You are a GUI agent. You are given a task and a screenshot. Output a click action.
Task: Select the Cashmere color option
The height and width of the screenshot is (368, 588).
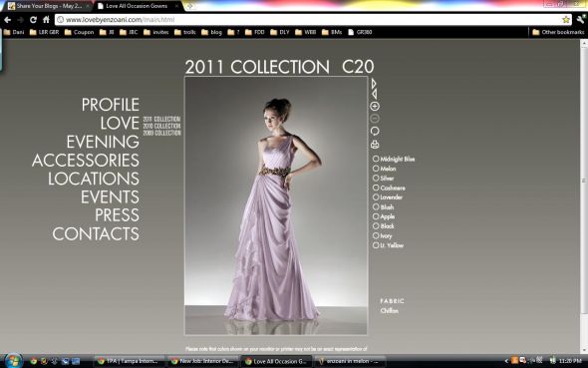[x=389, y=187]
